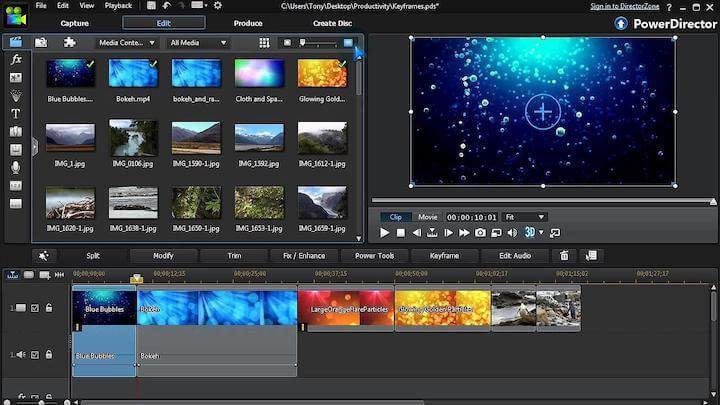Viewport: 720px width, 405px height.
Task: Open the Playback menu
Action: [118, 6]
